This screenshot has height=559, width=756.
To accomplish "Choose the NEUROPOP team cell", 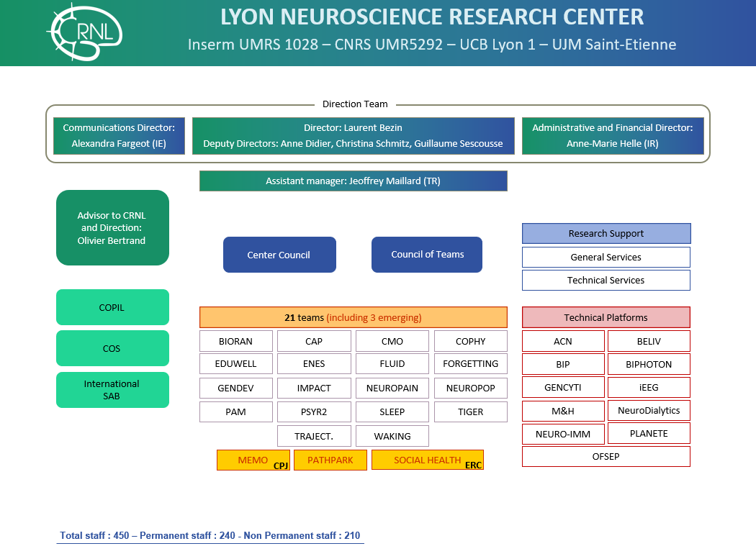I will 471,388.
